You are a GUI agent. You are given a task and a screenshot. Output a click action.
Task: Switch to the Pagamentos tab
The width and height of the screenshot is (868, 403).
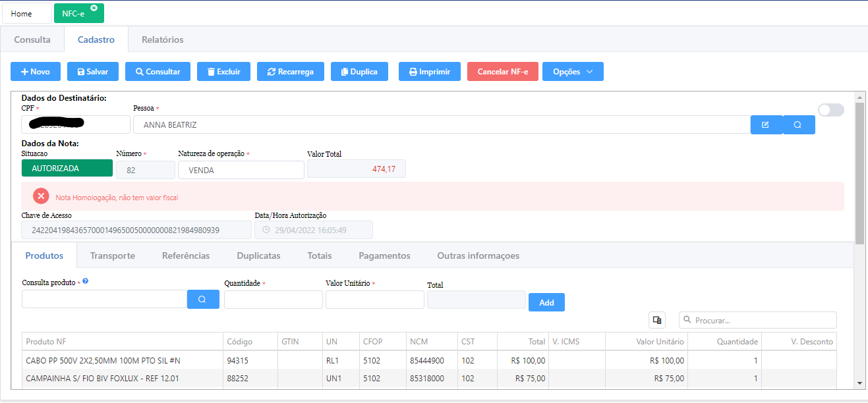coord(384,255)
